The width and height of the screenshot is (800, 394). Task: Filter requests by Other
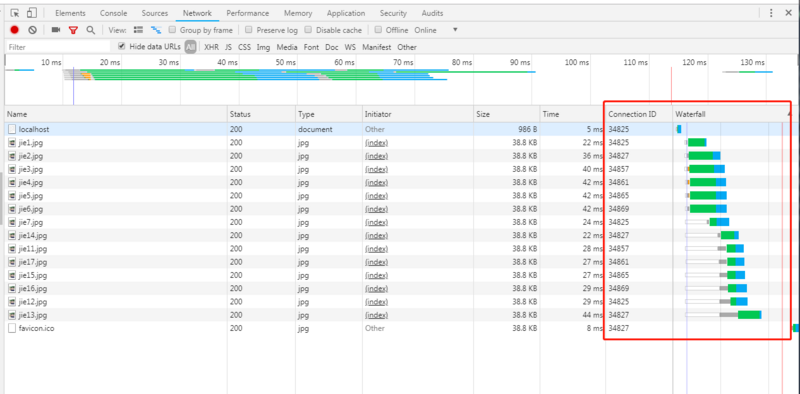pyautogui.click(x=407, y=47)
